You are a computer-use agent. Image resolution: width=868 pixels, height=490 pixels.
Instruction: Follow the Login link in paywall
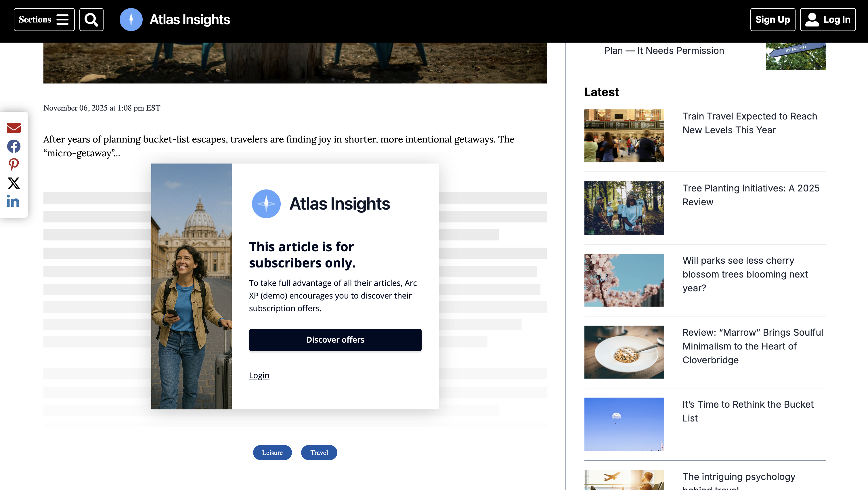(x=259, y=375)
